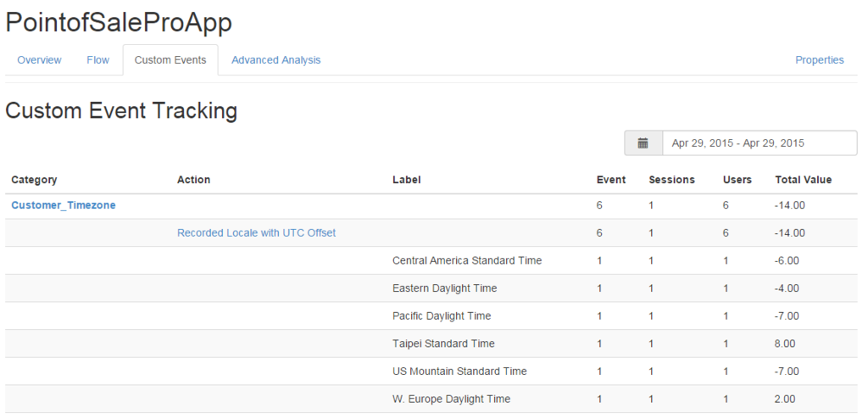Select the Eastern Daylight Time label

pos(444,288)
